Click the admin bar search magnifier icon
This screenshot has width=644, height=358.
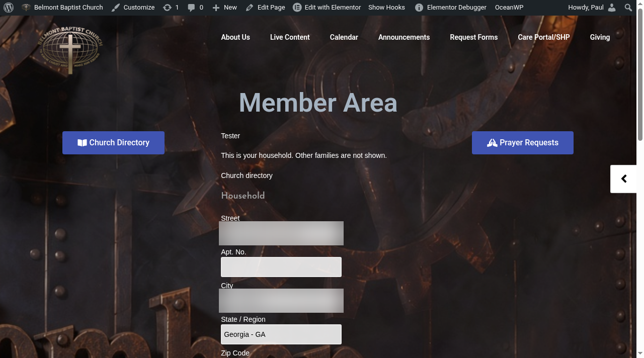628,8
